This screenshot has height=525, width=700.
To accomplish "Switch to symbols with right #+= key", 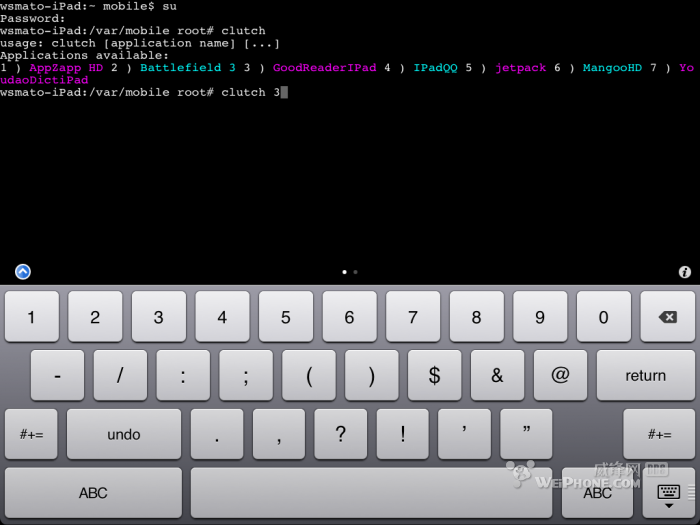I will 659,434.
